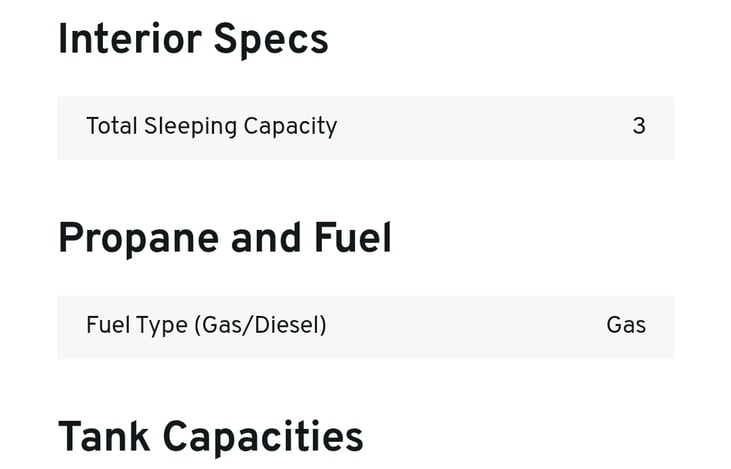Select the Fuel Type (Gas/Diesel) label
This screenshot has height=469, width=731.
click(206, 325)
